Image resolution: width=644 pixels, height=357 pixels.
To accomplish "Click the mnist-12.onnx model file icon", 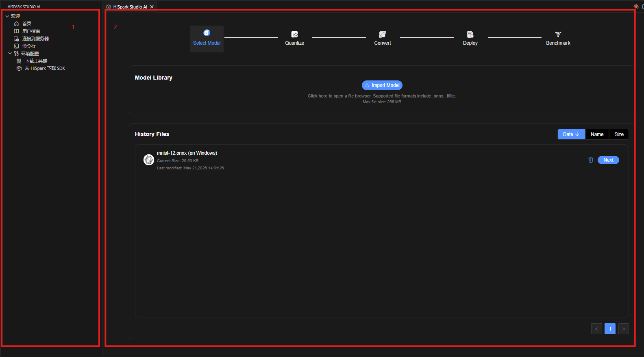I will [149, 160].
